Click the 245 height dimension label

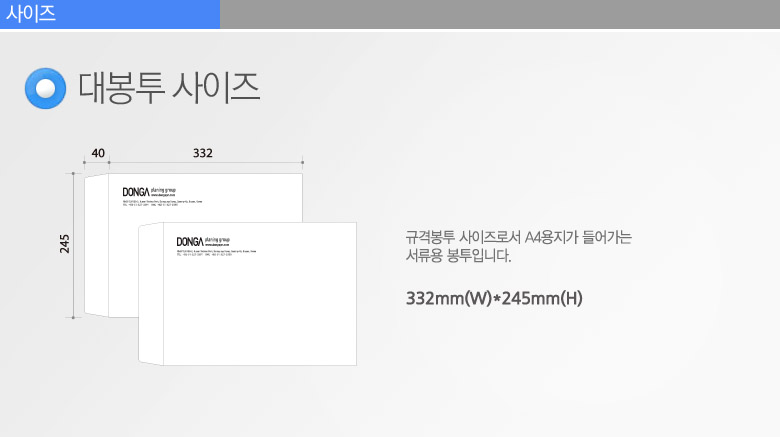click(65, 243)
